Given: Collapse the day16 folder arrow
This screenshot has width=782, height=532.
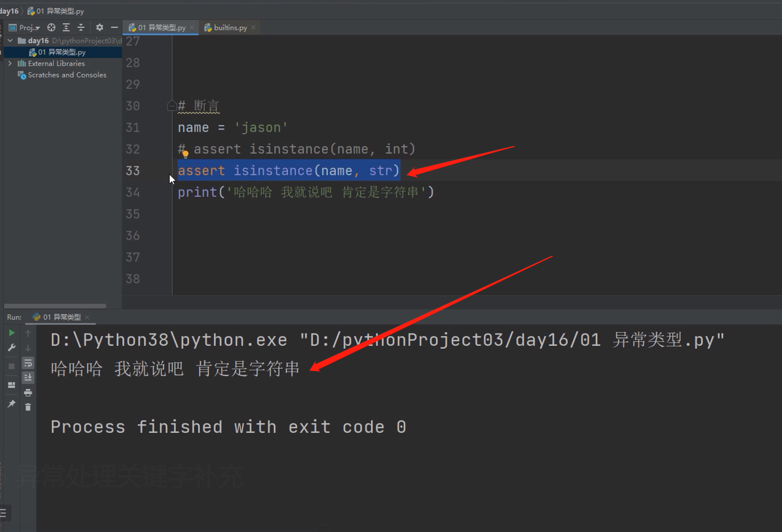Looking at the screenshot, I should click(x=10, y=41).
